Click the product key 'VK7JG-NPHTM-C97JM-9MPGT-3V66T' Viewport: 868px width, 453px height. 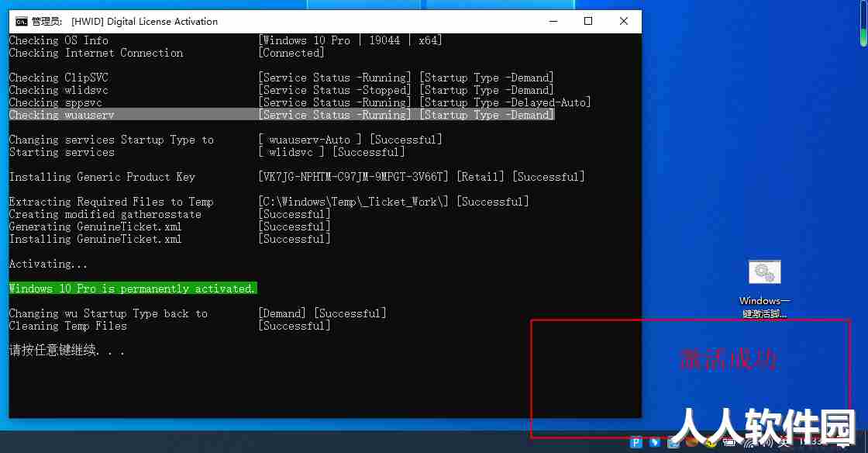353,177
